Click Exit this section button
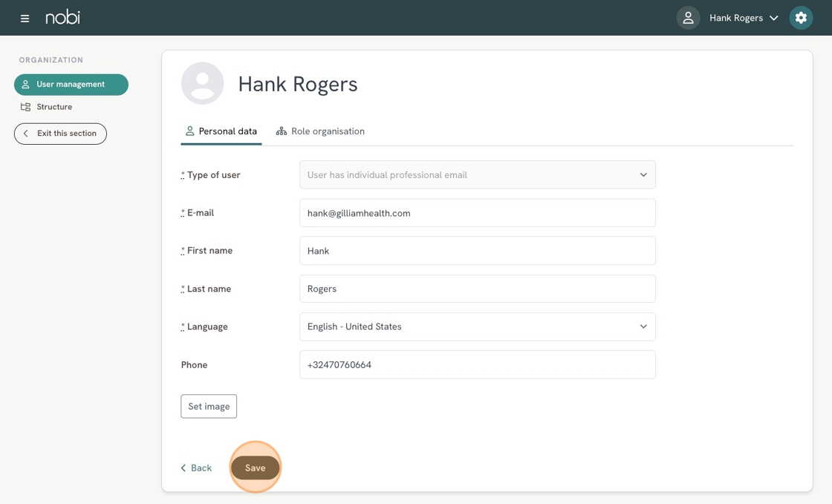 point(60,134)
